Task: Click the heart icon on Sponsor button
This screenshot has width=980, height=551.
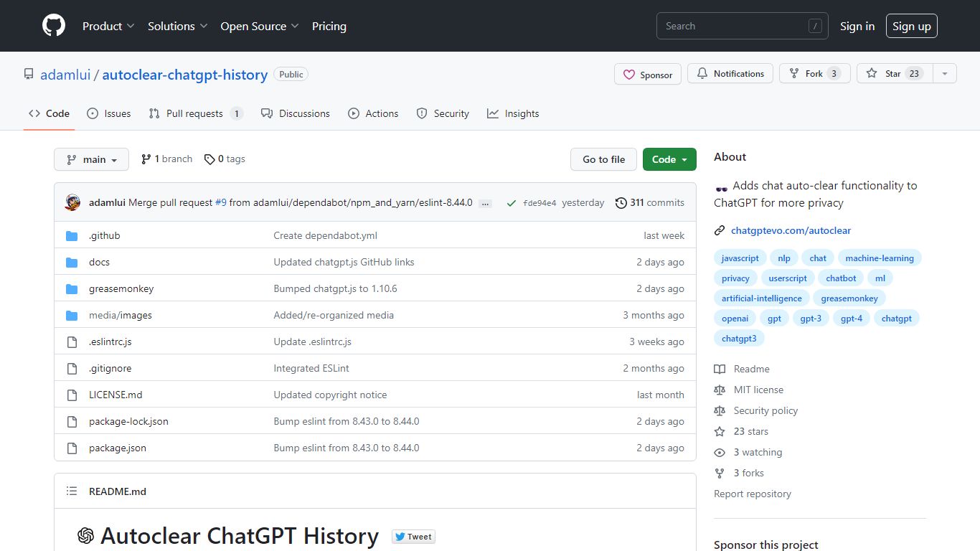Action: (630, 74)
